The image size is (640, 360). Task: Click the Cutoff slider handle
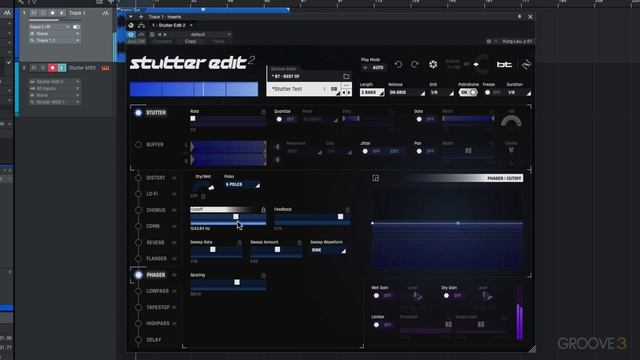click(x=236, y=217)
